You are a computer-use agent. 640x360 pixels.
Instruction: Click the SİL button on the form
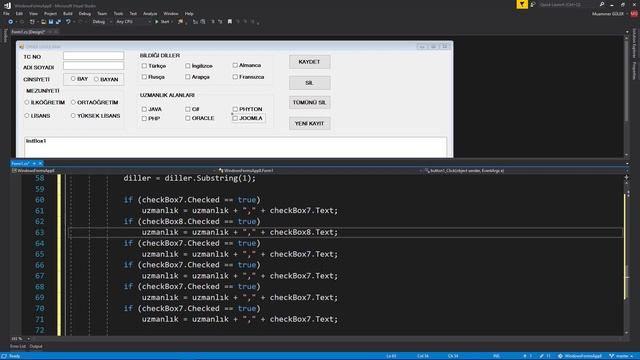[309, 83]
